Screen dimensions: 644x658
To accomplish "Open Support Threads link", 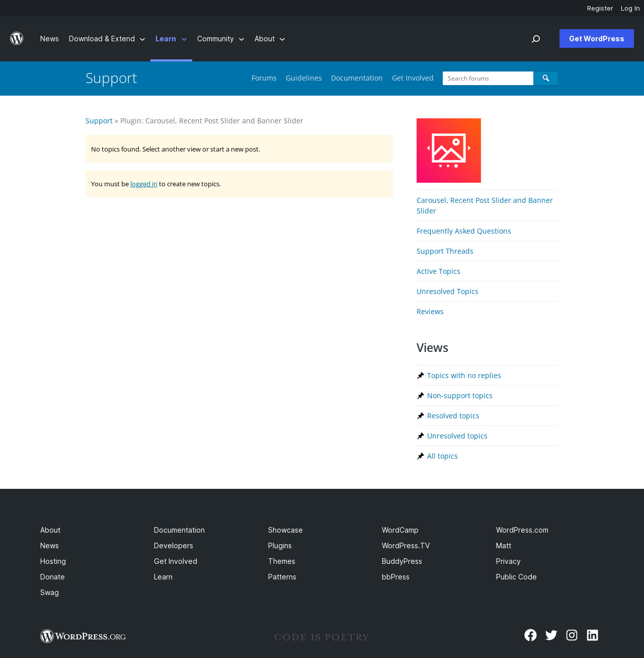I will 445,251.
